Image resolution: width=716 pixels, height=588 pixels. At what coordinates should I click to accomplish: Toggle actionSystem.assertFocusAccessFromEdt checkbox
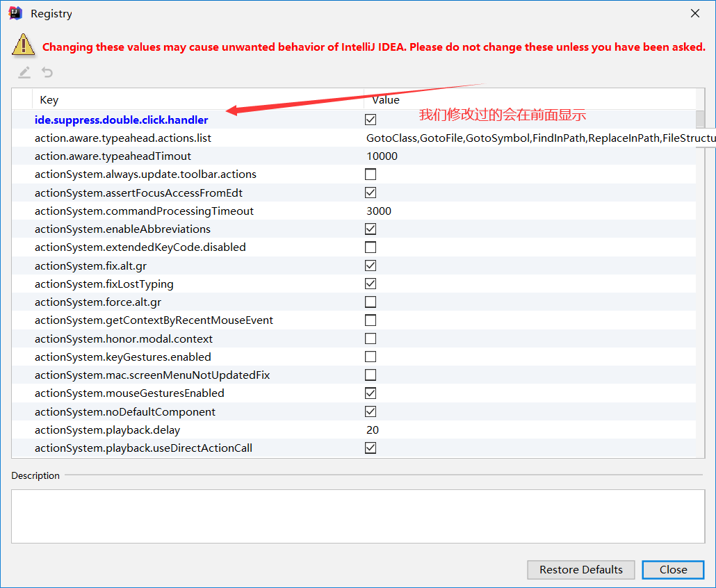[x=371, y=193]
